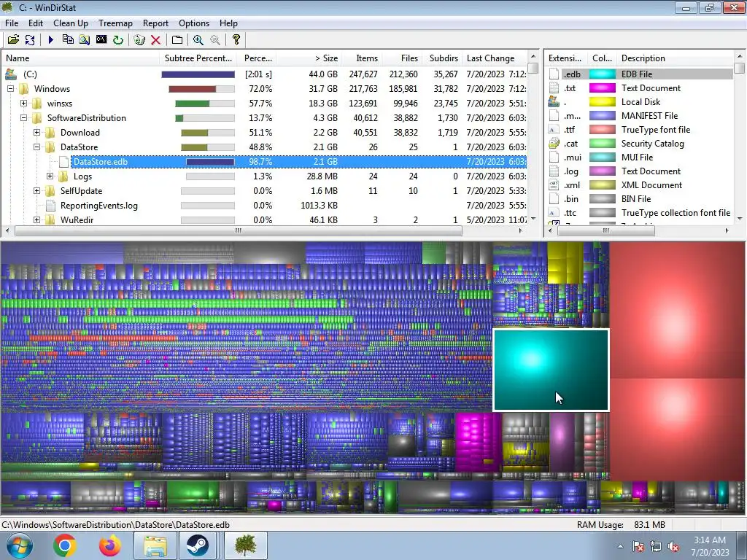Image resolution: width=747 pixels, height=560 pixels.
Task: Click the Open folder toolbar icon
Action: 13,40
